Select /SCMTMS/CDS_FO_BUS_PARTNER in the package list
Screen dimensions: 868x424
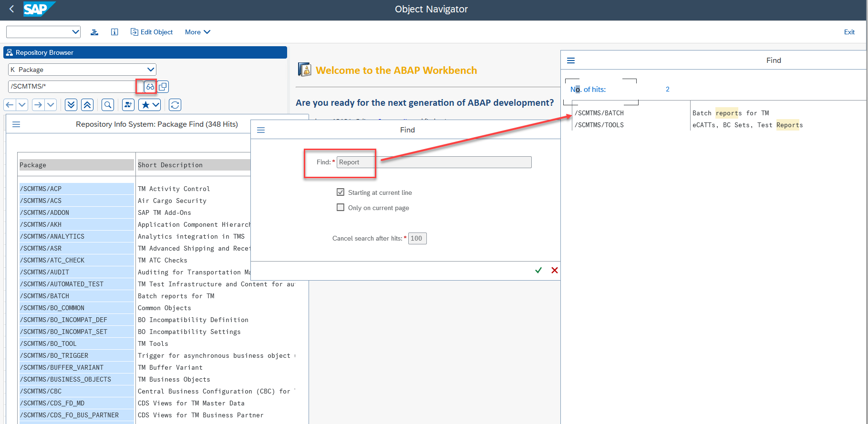point(76,415)
